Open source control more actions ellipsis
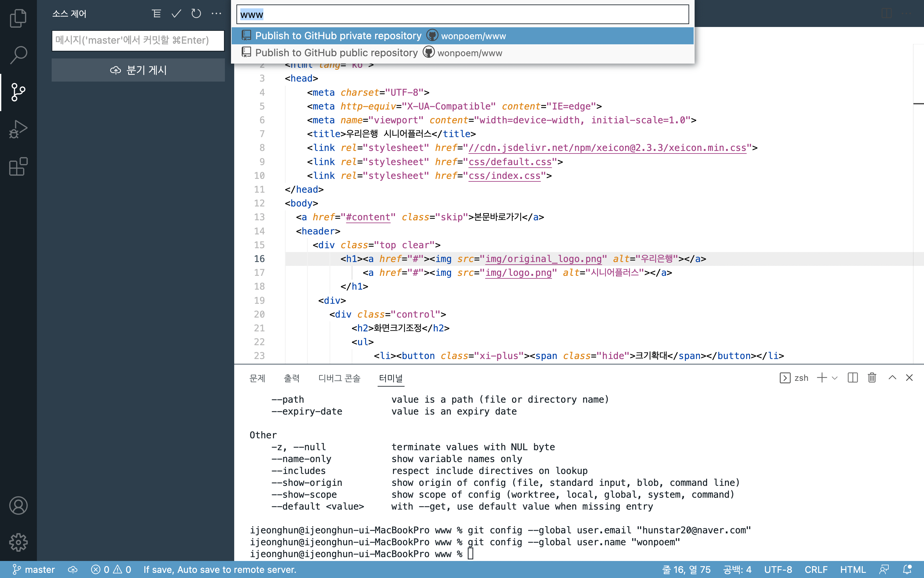Screen dimensions: 924x578 pos(216,14)
